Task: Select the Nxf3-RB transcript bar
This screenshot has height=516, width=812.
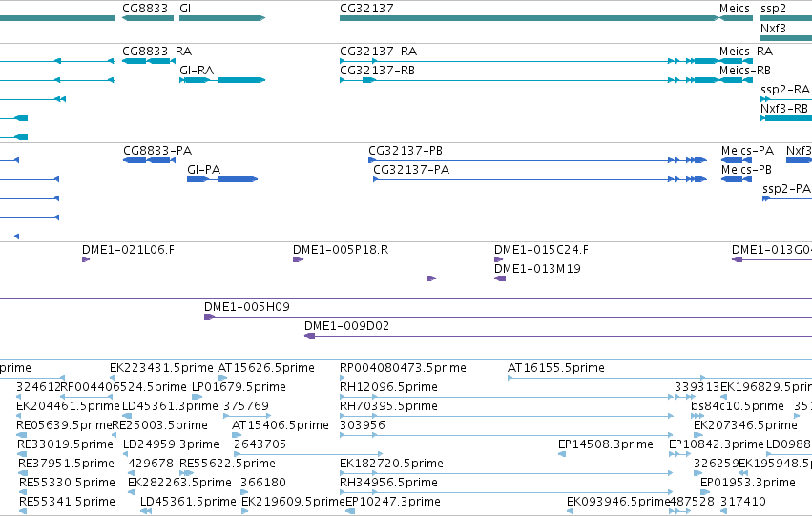Action: point(786,118)
